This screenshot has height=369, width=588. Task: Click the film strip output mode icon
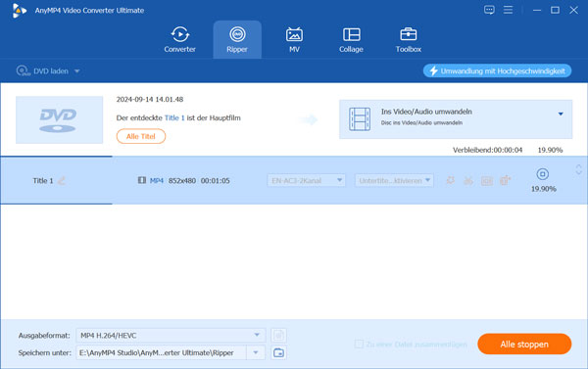pyautogui.click(x=360, y=119)
